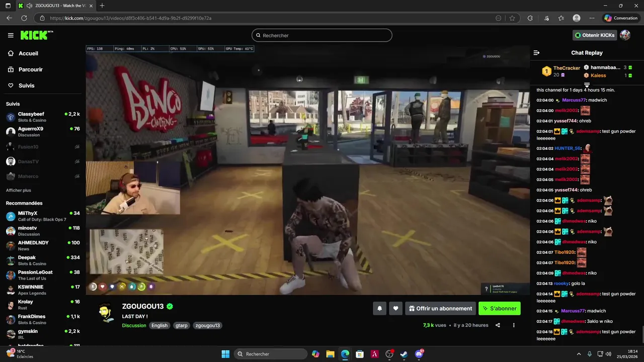
Task: Open a new browser tab
Action: (102, 6)
